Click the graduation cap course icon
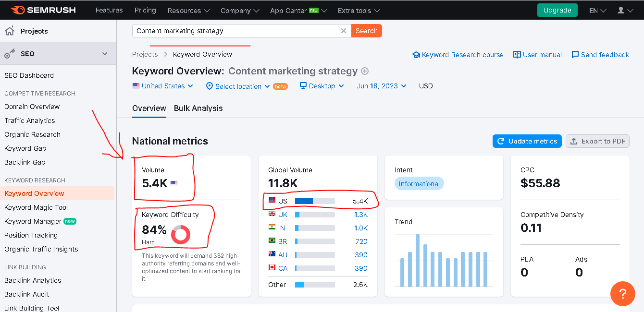 pos(416,55)
